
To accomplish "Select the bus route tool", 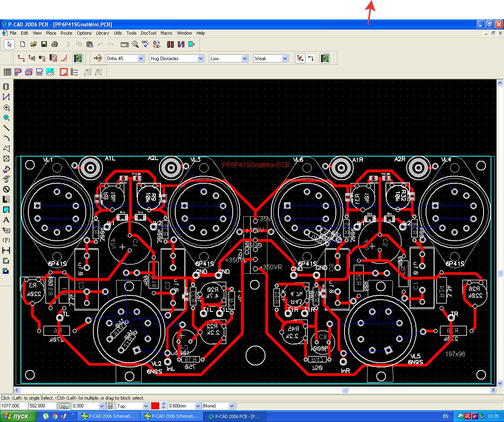I will coord(53,59).
